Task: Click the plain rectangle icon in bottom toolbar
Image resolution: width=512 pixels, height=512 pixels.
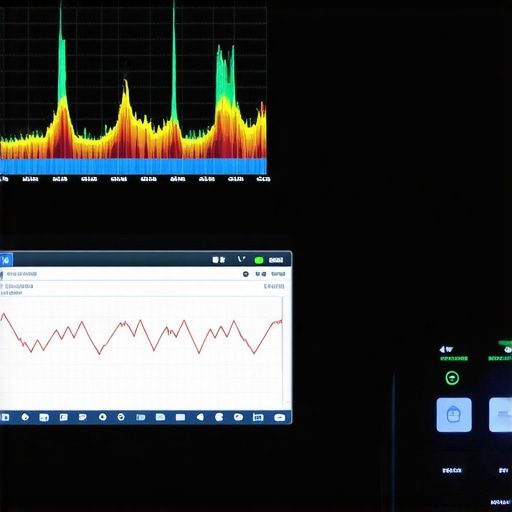Action: pos(180,417)
